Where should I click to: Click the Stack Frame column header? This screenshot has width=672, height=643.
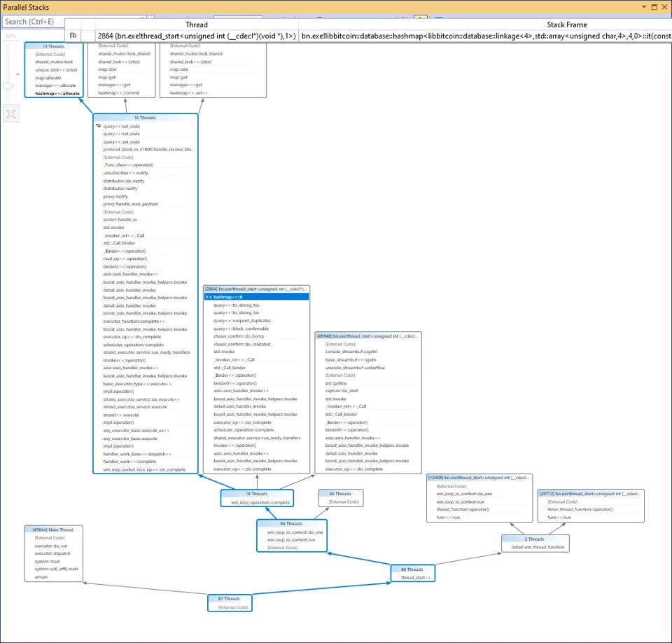[x=566, y=25]
